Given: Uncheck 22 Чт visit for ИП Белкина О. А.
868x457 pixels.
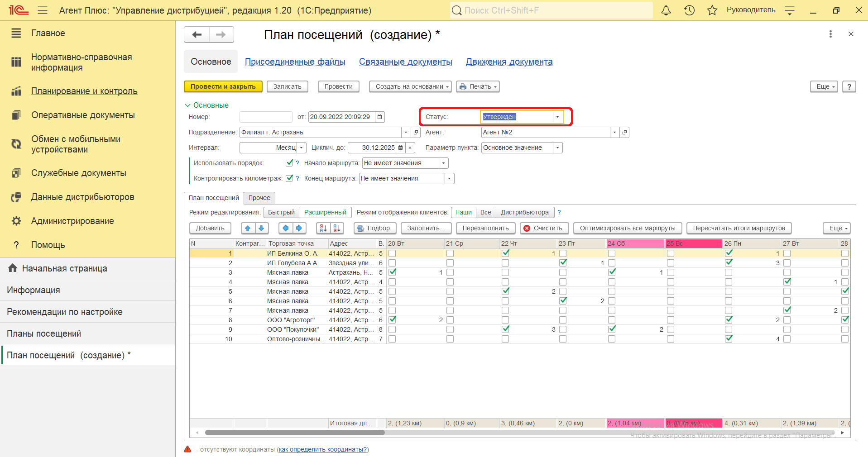Looking at the screenshot, I should coord(505,253).
